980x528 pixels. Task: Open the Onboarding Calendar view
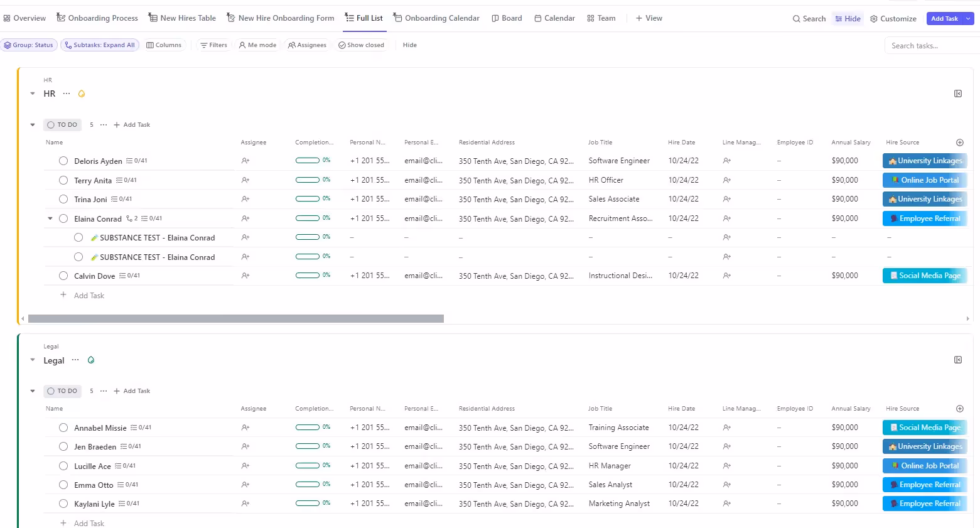click(436, 18)
